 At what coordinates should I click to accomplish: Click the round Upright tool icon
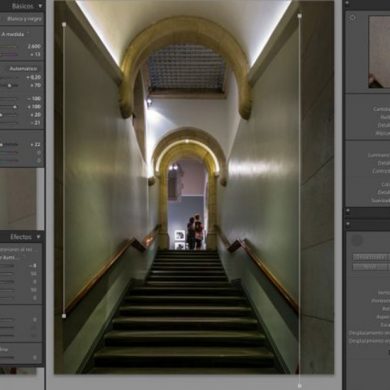coord(357,240)
